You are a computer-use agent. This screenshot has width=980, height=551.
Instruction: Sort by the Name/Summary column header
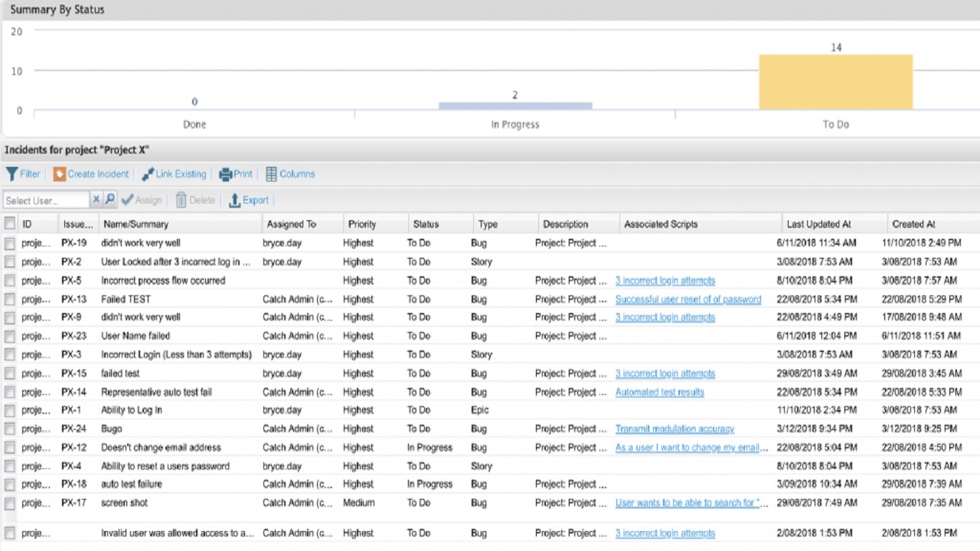coord(136,224)
